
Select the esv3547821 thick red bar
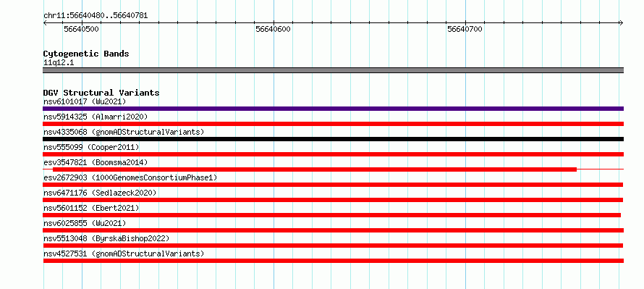315,169
